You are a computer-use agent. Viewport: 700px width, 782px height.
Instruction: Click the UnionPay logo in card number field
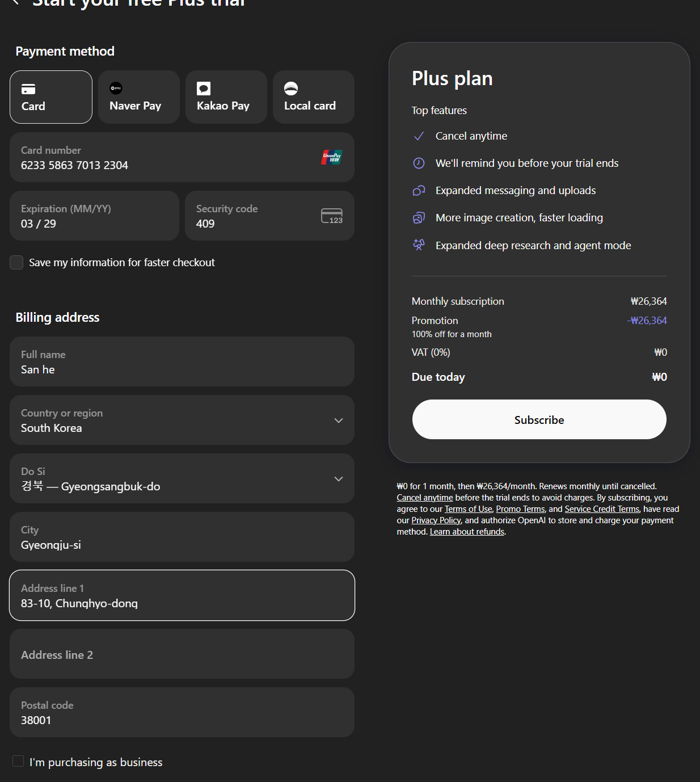332,157
